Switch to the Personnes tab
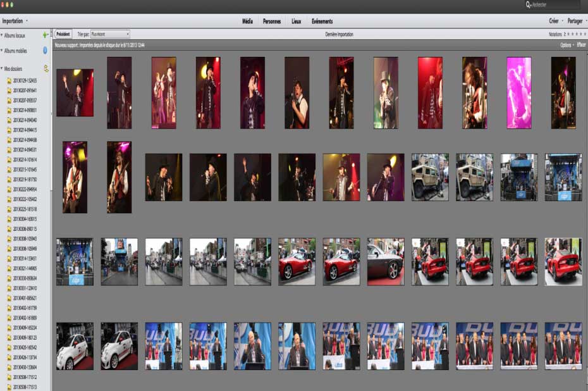This screenshot has width=588, height=391. pos(272,22)
